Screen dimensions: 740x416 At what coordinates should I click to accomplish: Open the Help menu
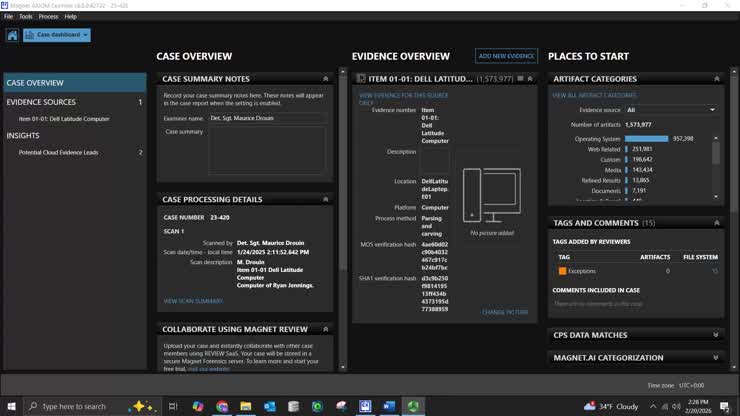click(x=70, y=17)
